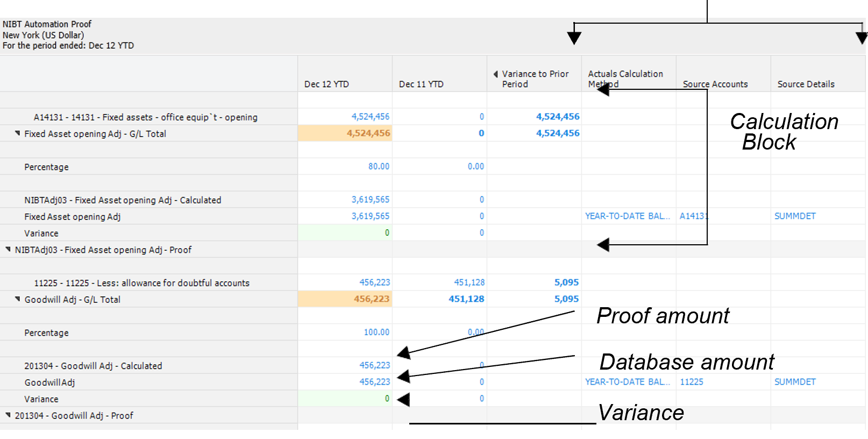Select the 5,095 variance in Goodwill G/L Total row
This screenshot has height=439, width=868.
[566, 299]
